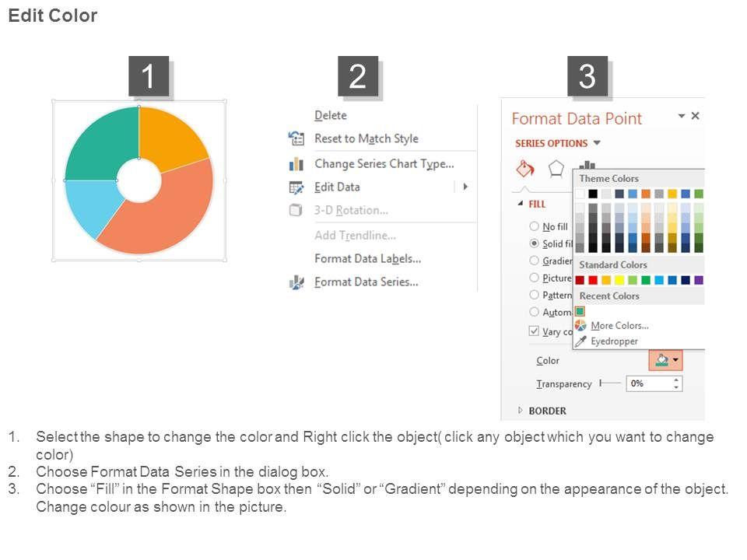
Task: Click the Transparency percentage input field
Action: (x=648, y=383)
